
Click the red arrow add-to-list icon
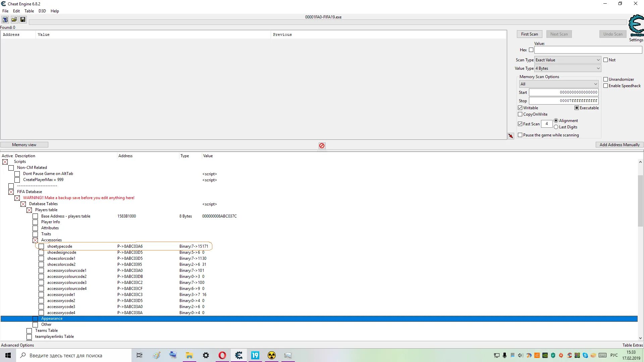click(x=511, y=136)
